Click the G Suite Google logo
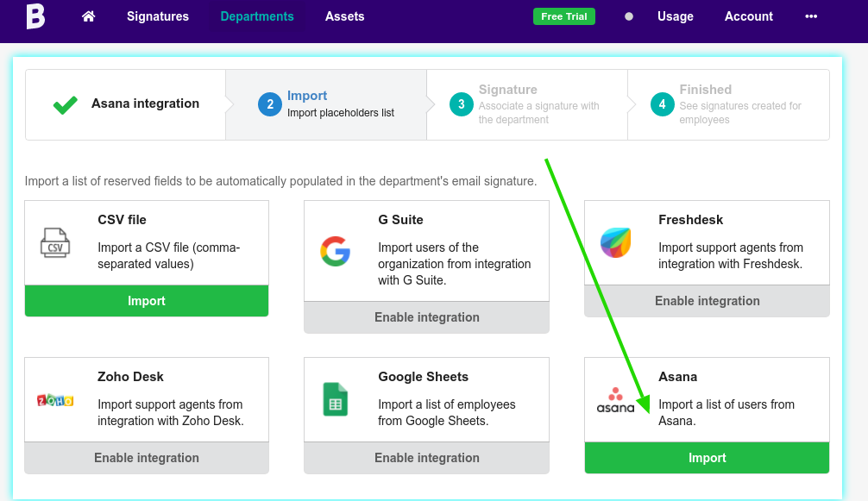This screenshot has height=501, width=868. (336, 250)
